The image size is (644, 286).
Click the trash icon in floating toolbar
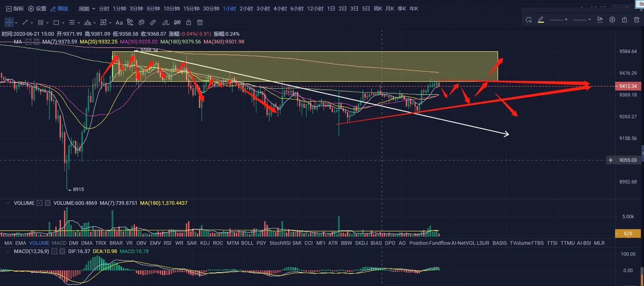(x=637, y=20)
